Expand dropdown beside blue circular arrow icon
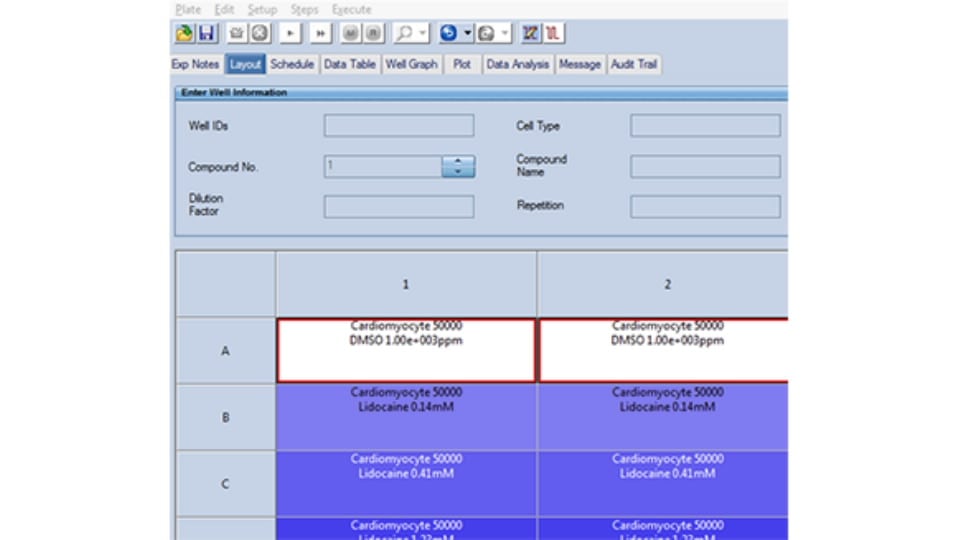The width and height of the screenshot is (960, 540). pos(468,33)
